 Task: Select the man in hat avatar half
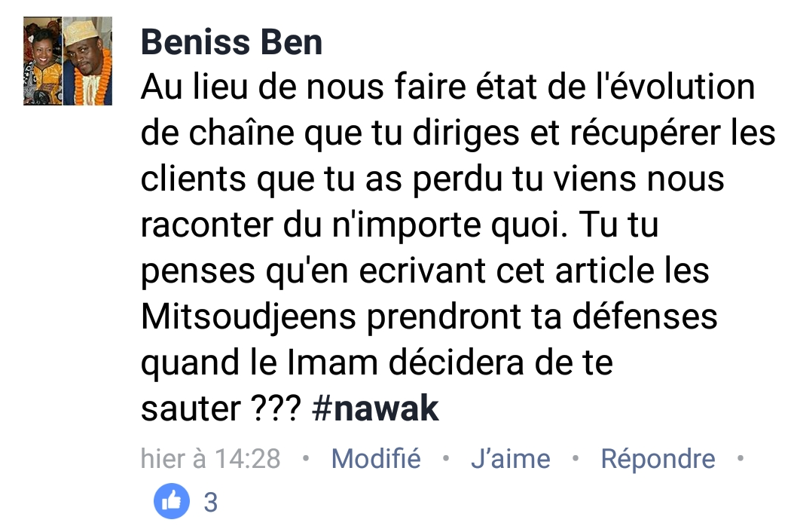tap(87, 61)
